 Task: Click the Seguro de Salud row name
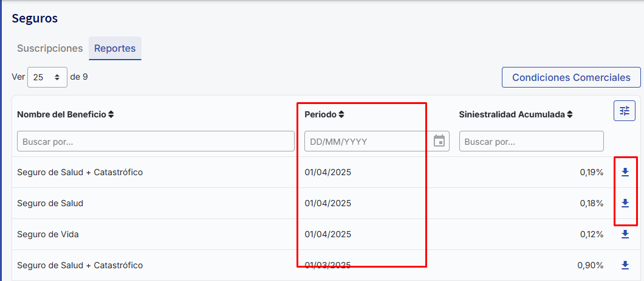[x=50, y=203]
